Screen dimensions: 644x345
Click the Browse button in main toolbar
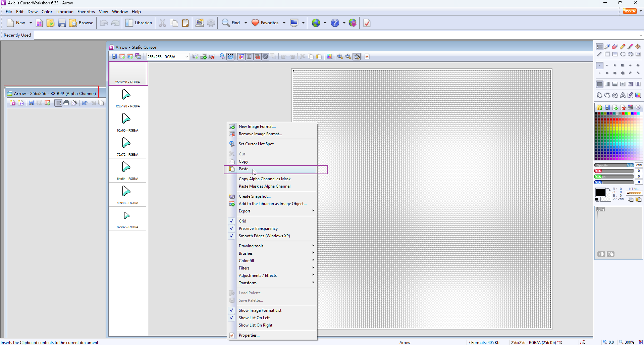pyautogui.click(x=82, y=23)
